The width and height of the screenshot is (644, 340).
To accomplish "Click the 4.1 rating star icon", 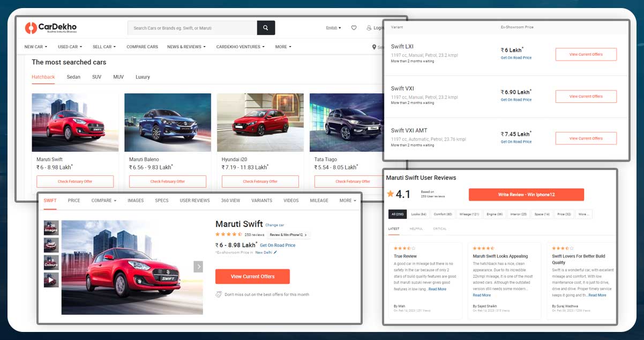I will point(391,194).
